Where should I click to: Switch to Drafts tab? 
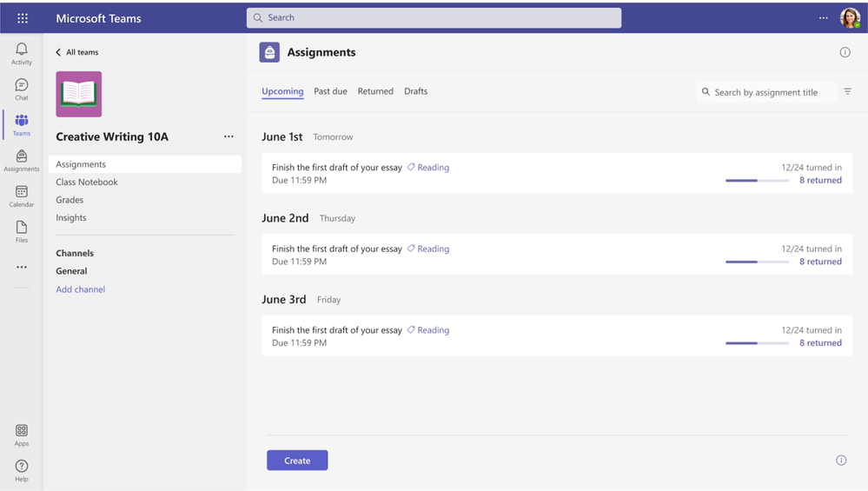pos(415,91)
